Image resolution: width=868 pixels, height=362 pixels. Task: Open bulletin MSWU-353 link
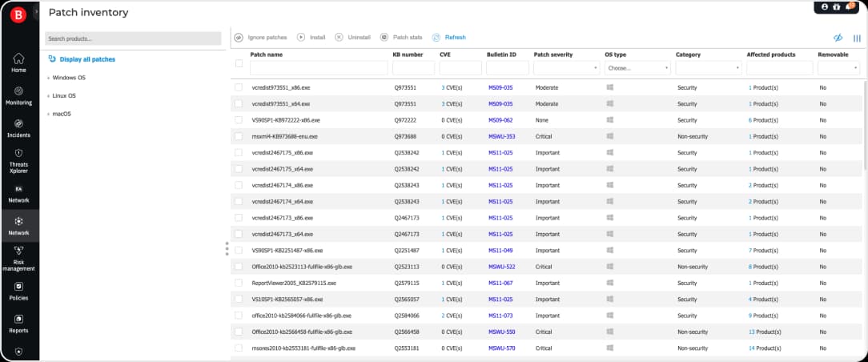pyautogui.click(x=501, y=136)
